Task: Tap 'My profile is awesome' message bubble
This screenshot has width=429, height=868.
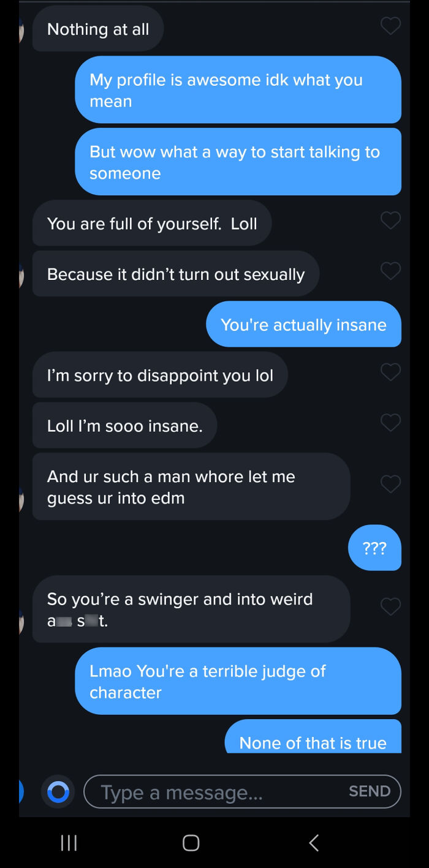Action: pos(238,90)
